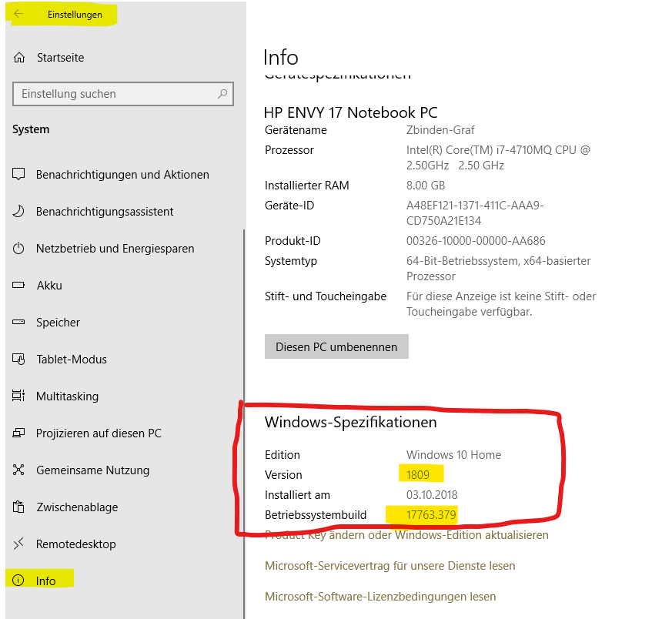Click the Projizieren auf diesen PC icon
The width and height of the screenshot is (672, 619).
pyautogui.click(x=18, y=433)
